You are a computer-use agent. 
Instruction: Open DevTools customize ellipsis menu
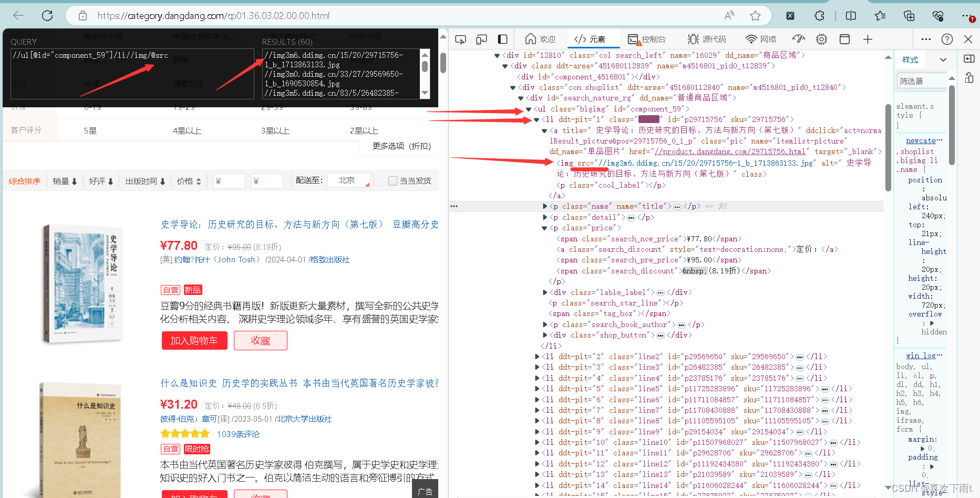point(926,39)
